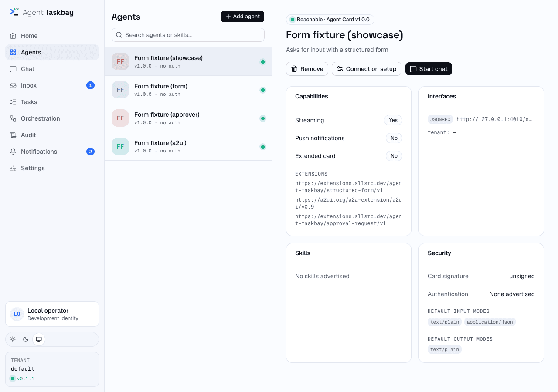Select Form fixture (approver) agent

tap(188, 118)
